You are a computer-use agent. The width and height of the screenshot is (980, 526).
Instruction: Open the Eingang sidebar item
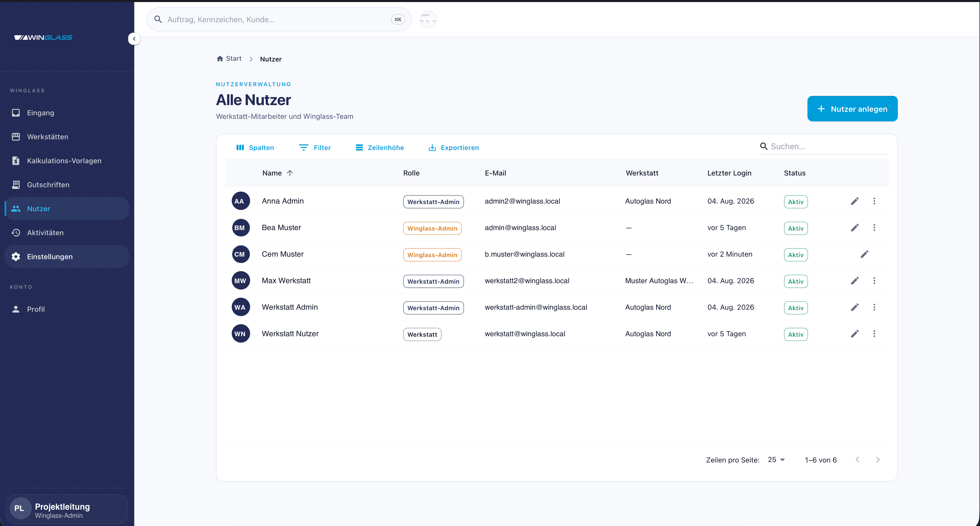(x=67, y=112)
